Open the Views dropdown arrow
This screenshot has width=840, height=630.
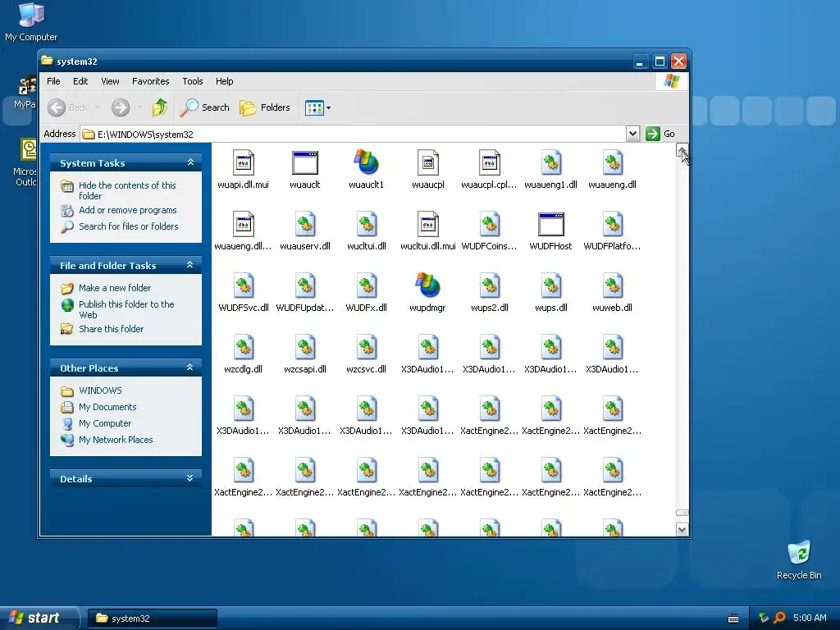[328, 107]
